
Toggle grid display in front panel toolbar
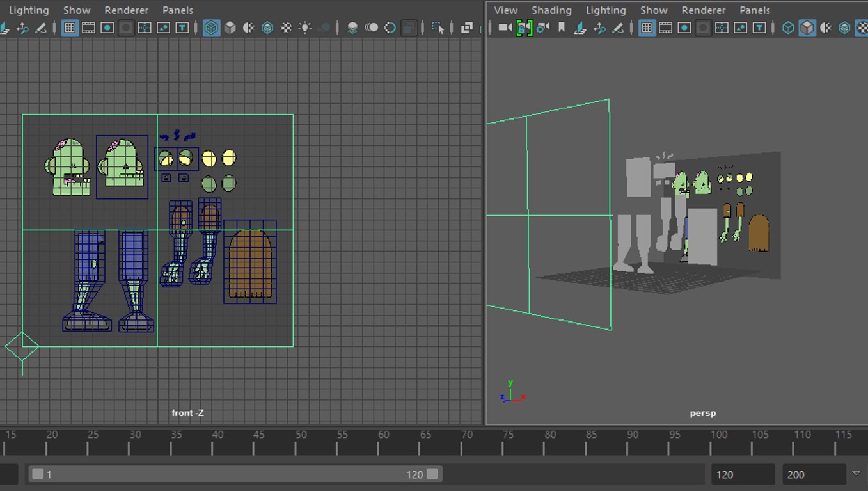(x=69, y=28)
